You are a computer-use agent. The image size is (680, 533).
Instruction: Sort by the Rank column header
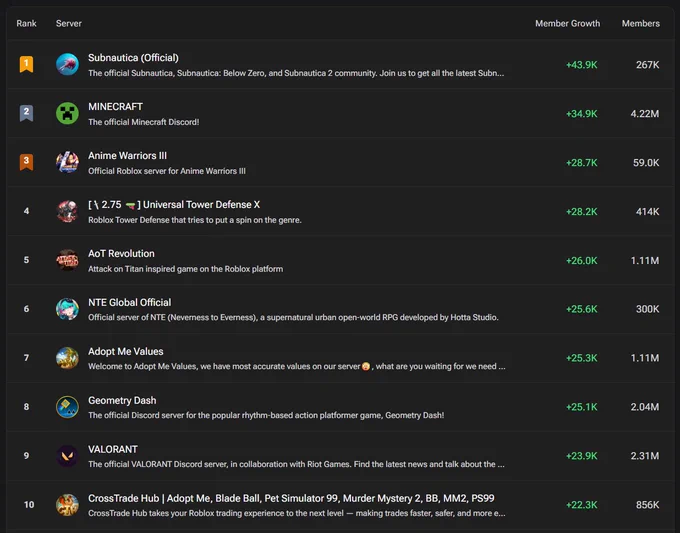coord(26,23)
